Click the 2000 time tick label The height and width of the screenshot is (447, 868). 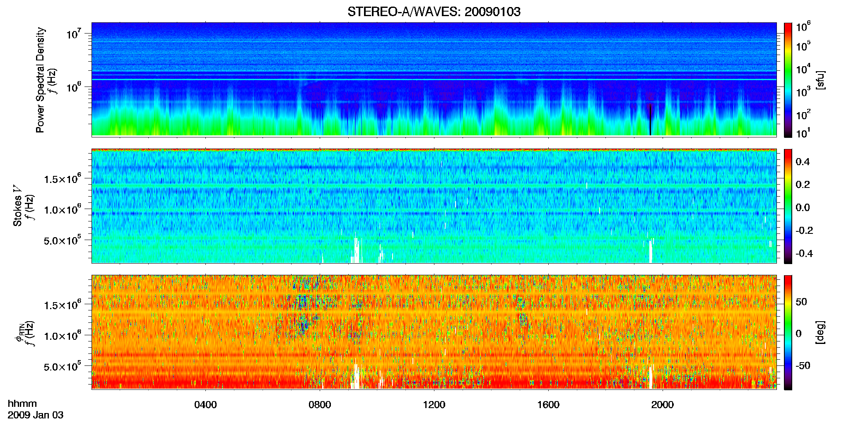pos(663,404)
